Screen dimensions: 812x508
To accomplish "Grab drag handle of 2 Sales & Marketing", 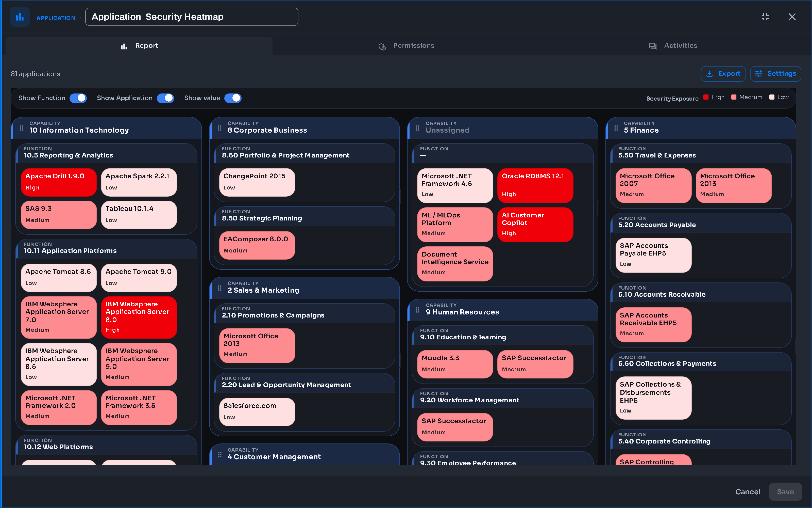I will pos(219,288).
